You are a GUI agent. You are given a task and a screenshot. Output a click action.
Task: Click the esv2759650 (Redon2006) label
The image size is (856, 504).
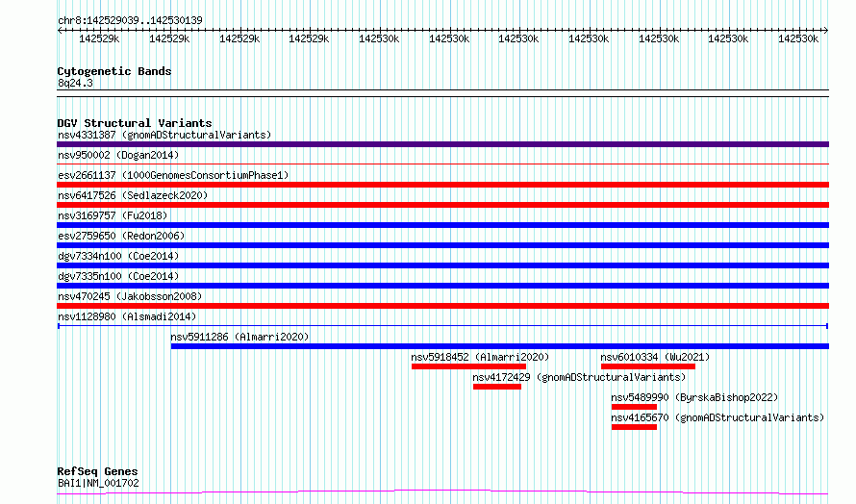click(121, 236)
